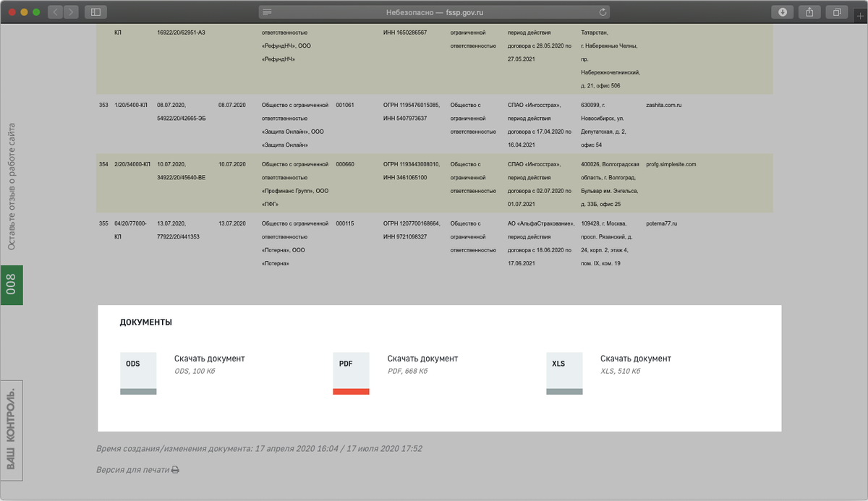Open Оставьте отзыв о работе сайта tab

click(x=12, y=187)
